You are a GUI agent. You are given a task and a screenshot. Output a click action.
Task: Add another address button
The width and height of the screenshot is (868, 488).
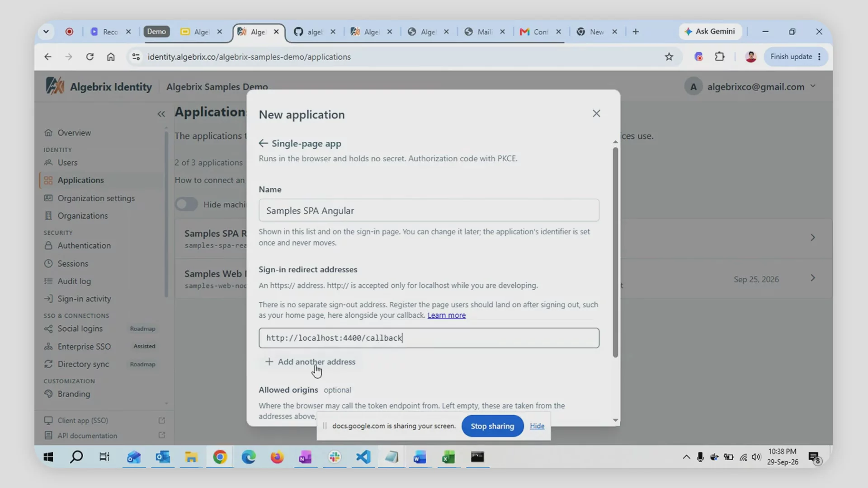[310, 361]
